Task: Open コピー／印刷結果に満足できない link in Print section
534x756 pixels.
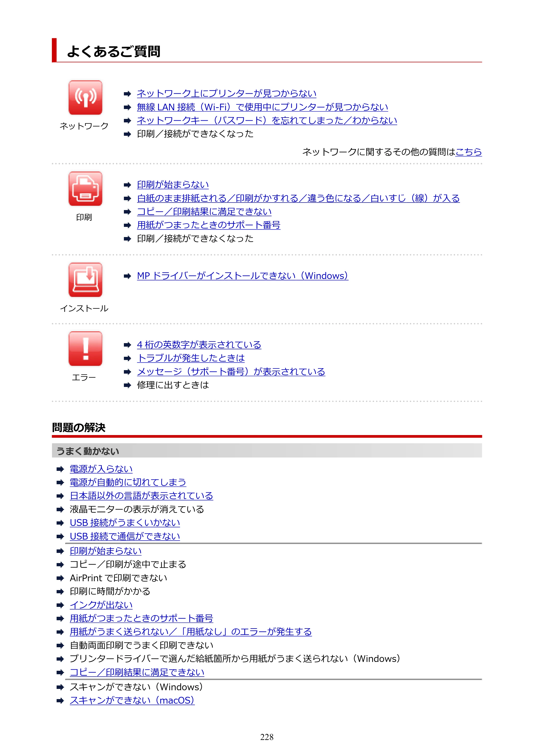Action: 204,212
